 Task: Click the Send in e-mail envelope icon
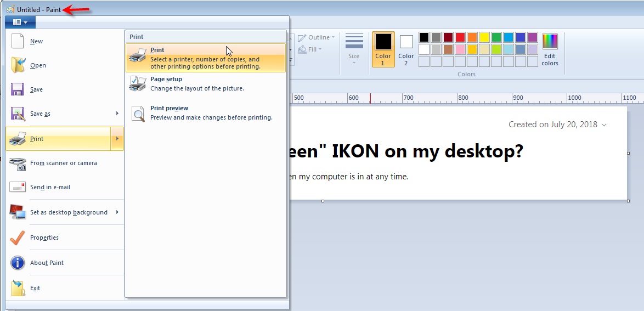click(x=18, y=188)
